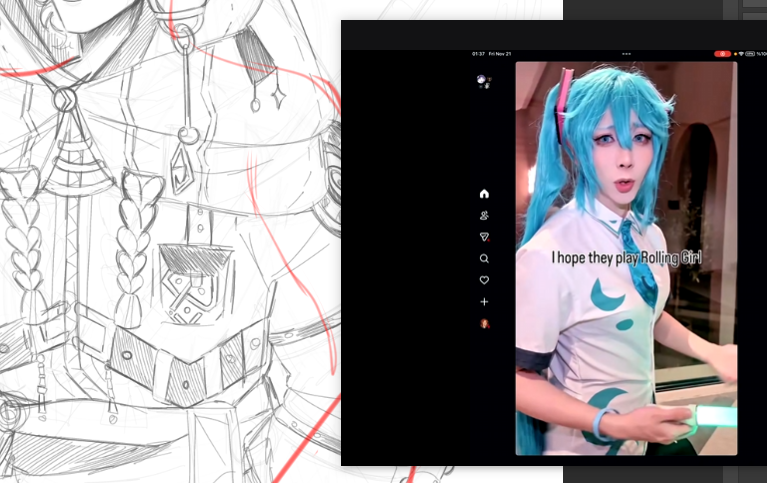The height and width of the screenshot is (483, 767).
Task: Click the 01:37 clock in the status bar
Action: [x=478, y=54]
